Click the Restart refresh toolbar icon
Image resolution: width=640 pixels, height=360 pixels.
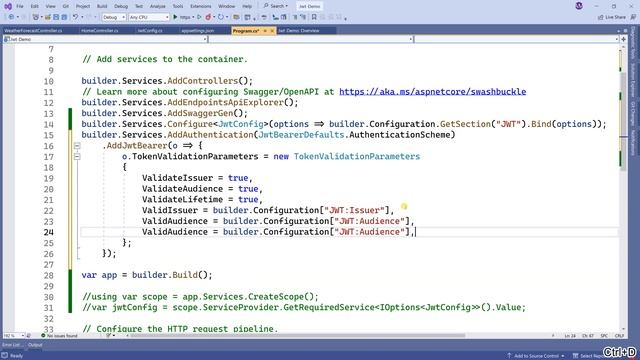[x=221, y=17]
